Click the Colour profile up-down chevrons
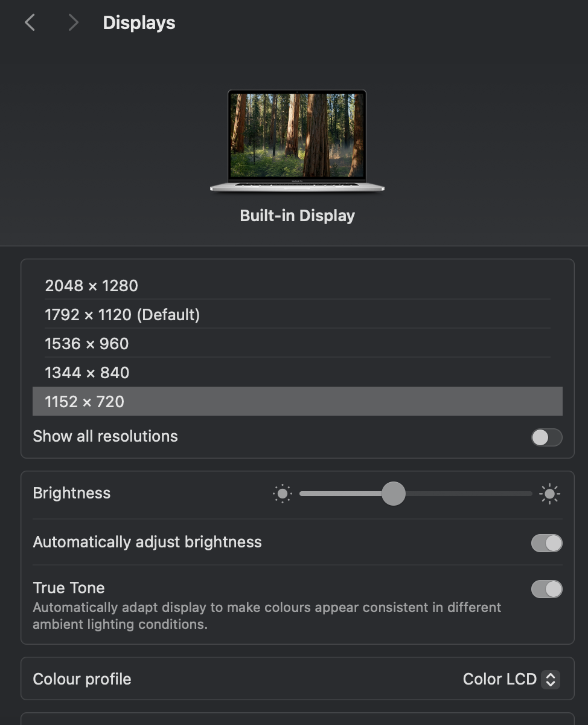588x725 pixels. click(550, 679)
